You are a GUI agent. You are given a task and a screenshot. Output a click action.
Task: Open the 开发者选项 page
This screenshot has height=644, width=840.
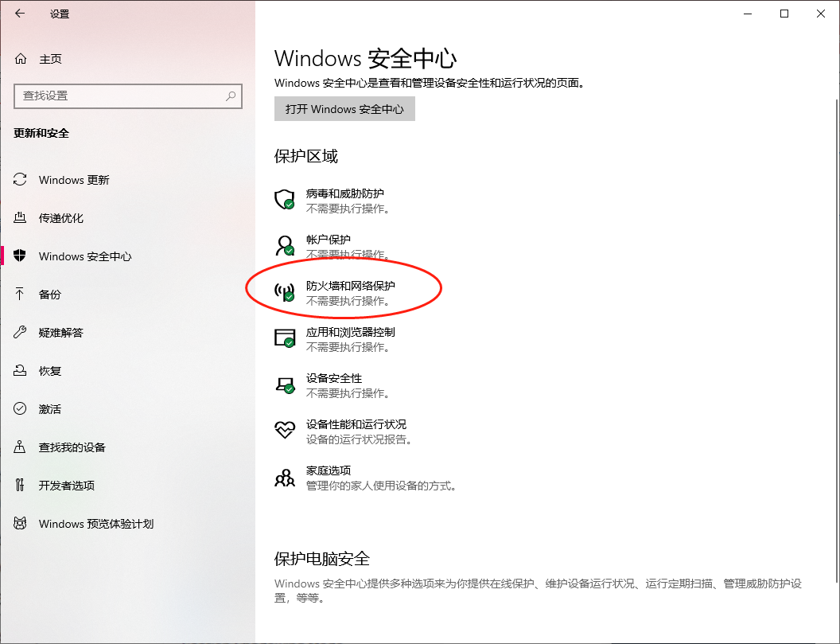coord(67,486)
